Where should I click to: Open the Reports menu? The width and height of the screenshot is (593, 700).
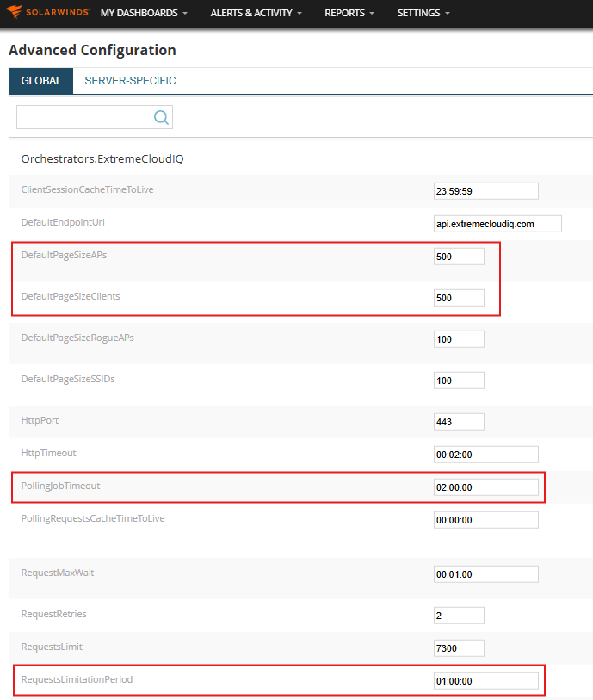coord(349,13)
